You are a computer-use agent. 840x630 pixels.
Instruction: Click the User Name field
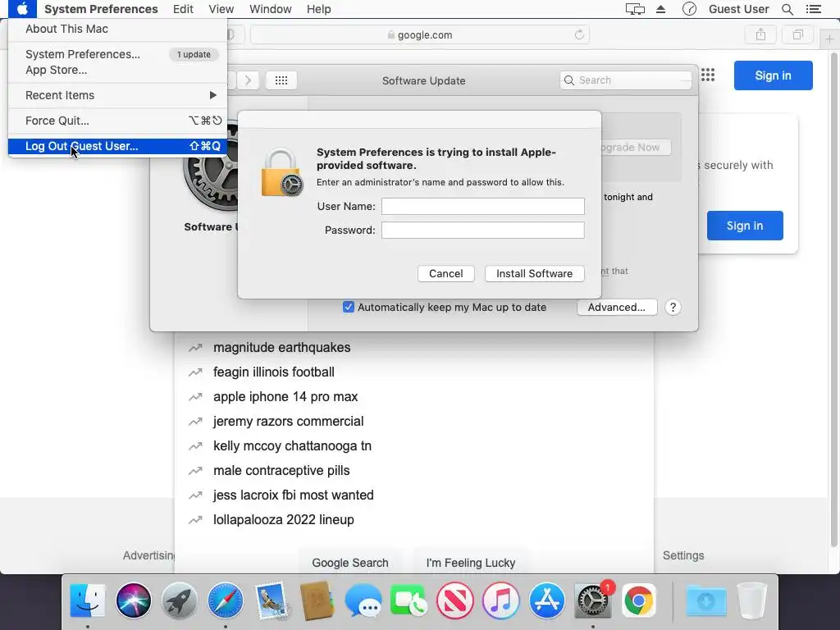(x=482, y=206)
